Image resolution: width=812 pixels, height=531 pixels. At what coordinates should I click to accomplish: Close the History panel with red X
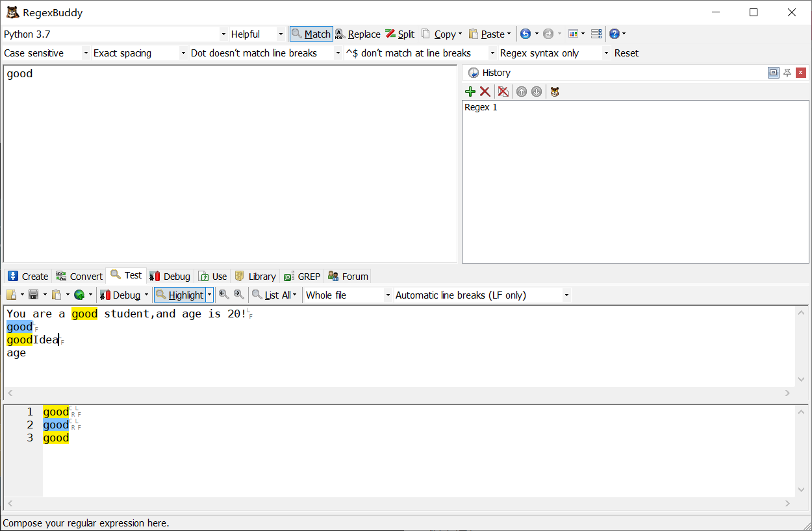tap(801, 73)
